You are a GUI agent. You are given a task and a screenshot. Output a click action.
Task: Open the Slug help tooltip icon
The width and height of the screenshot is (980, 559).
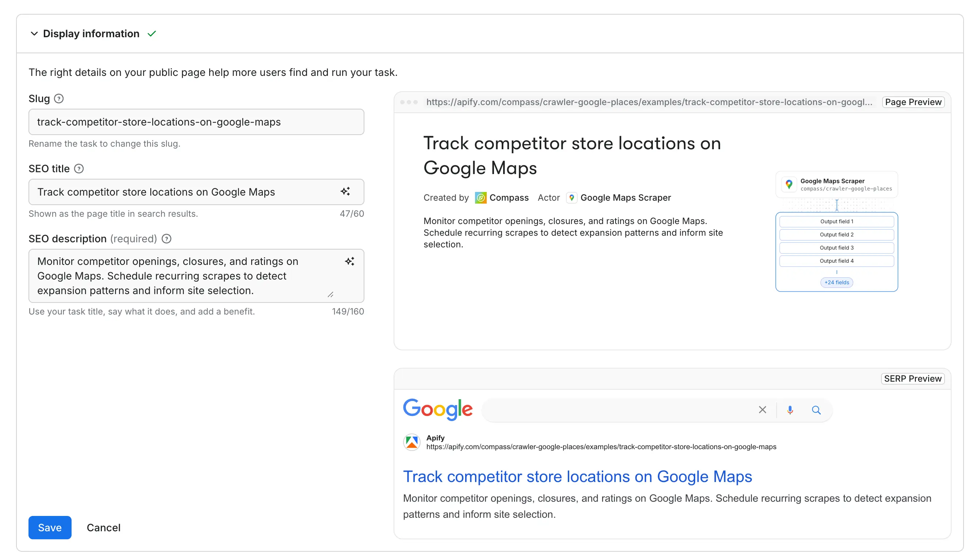pyautogui.click(x=59, y=99)
